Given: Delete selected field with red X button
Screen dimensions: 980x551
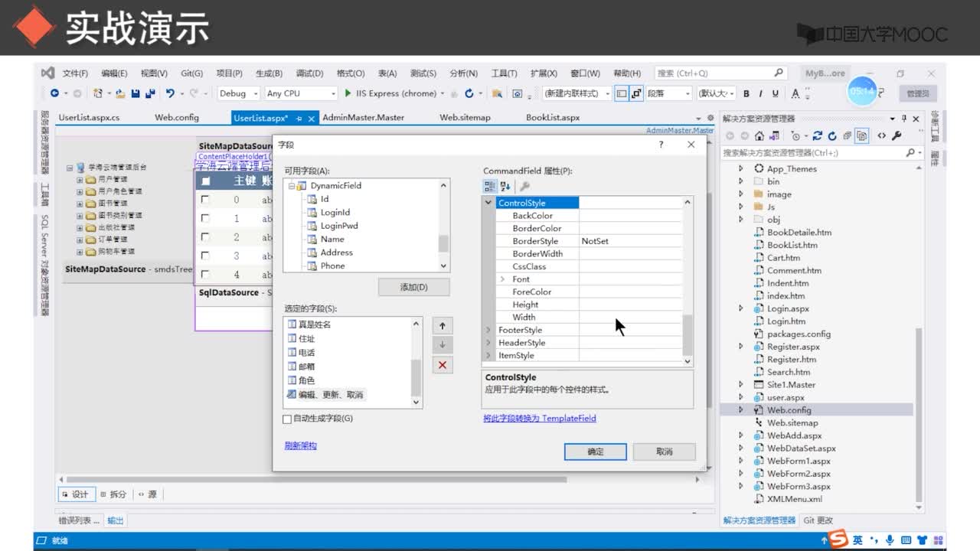Looking at the screenshot, I should point(442,365).
